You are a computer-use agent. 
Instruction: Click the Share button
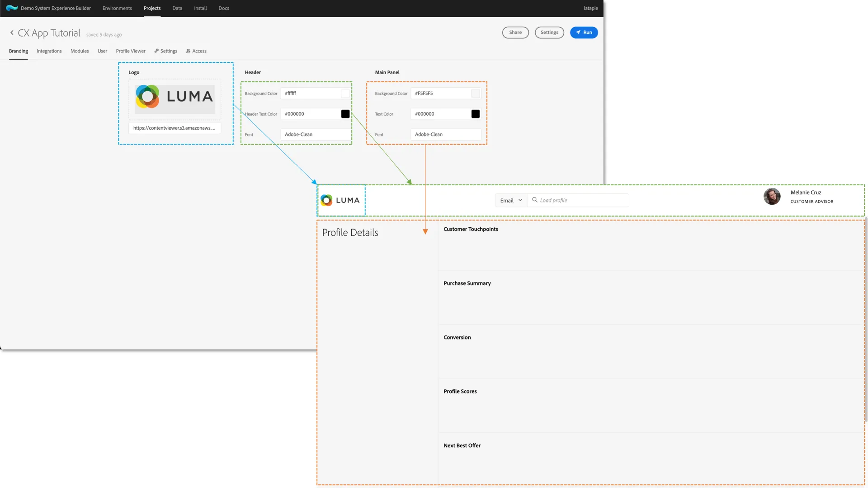pyautogui.click(x=515, y=33)
